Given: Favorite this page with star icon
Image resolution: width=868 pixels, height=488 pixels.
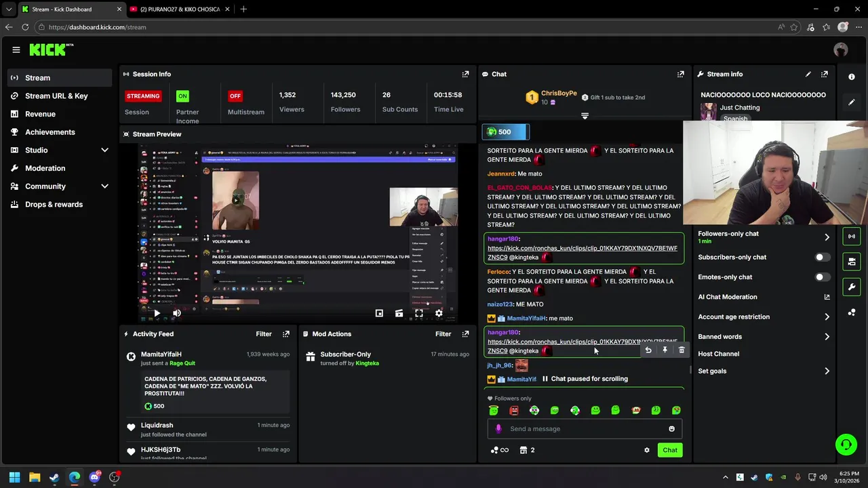Looking at the screenshot, I should tap(794, 27).
